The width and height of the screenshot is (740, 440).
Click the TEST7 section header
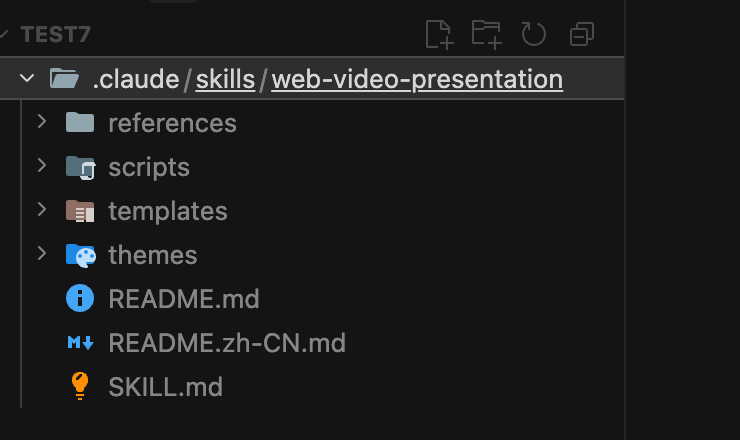(x=55, y=34)
